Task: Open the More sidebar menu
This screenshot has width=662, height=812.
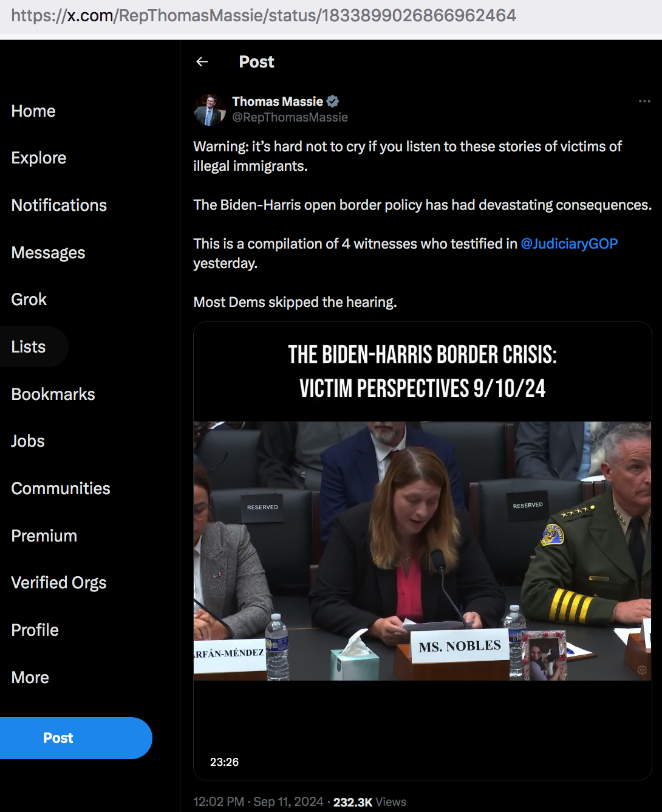Action: pyautogui.click(x=30, y=678)
